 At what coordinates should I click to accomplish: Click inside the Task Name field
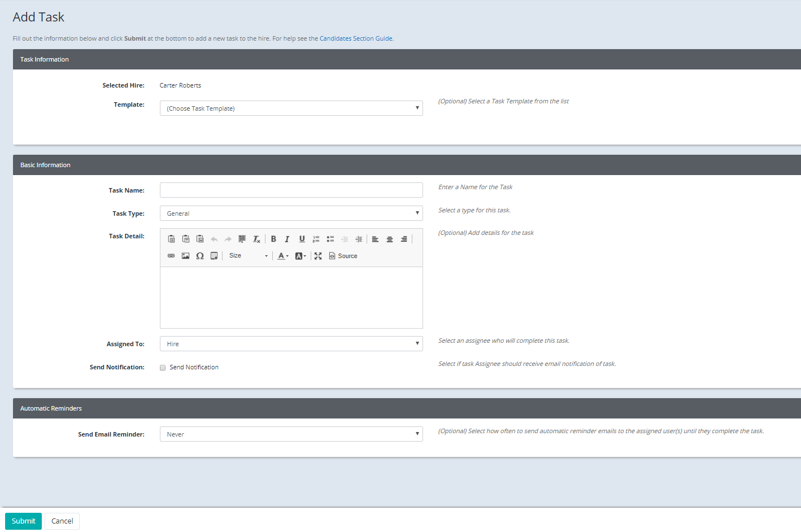click(291, 190)
